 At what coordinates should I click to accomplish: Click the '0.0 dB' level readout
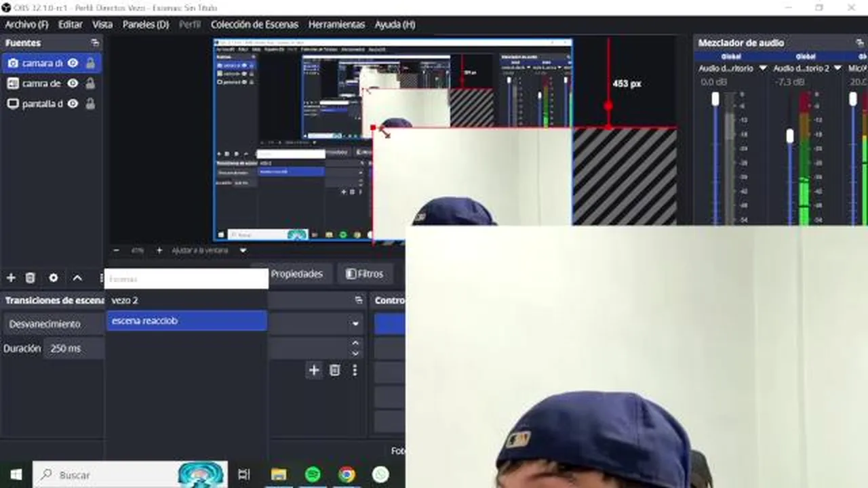714,82
